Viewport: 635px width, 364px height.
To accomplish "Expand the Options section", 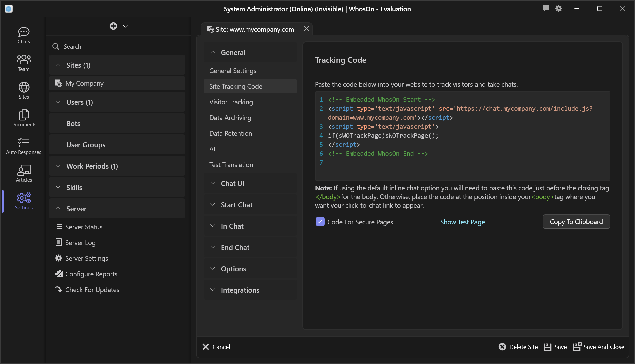I will click(x=250, y=269).
